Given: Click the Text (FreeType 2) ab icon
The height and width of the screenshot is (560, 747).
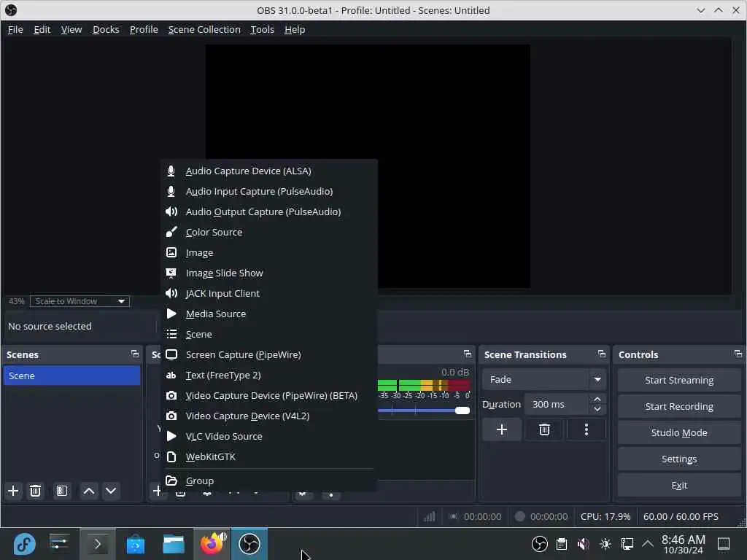Looking at the screenshot, I should 171,376.
